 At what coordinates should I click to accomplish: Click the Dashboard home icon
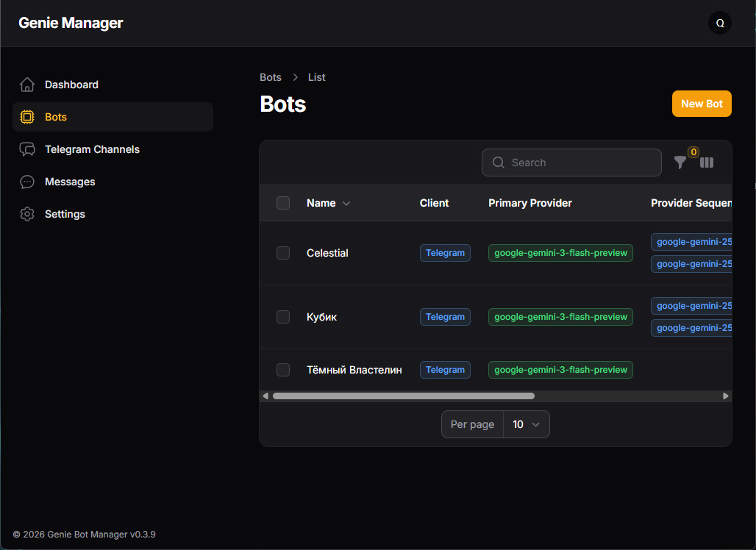[27, 85]
